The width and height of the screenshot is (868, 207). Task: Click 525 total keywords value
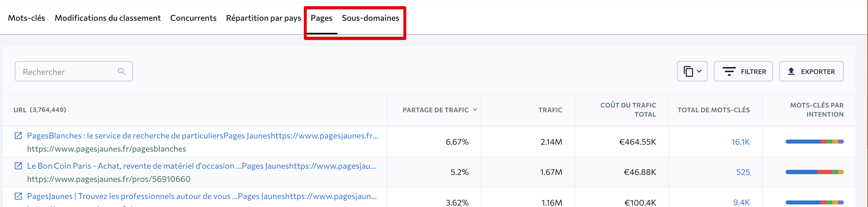click(x=743, y=172)
